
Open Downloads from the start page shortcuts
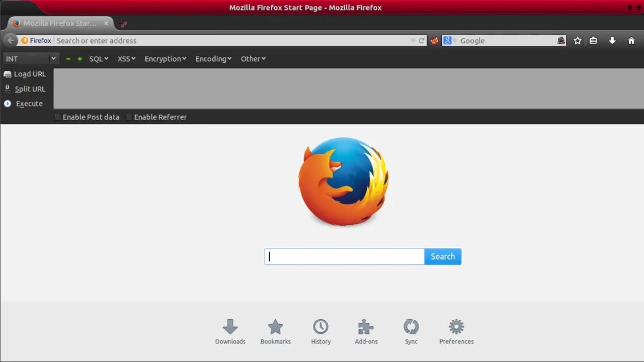click(230, 332)
